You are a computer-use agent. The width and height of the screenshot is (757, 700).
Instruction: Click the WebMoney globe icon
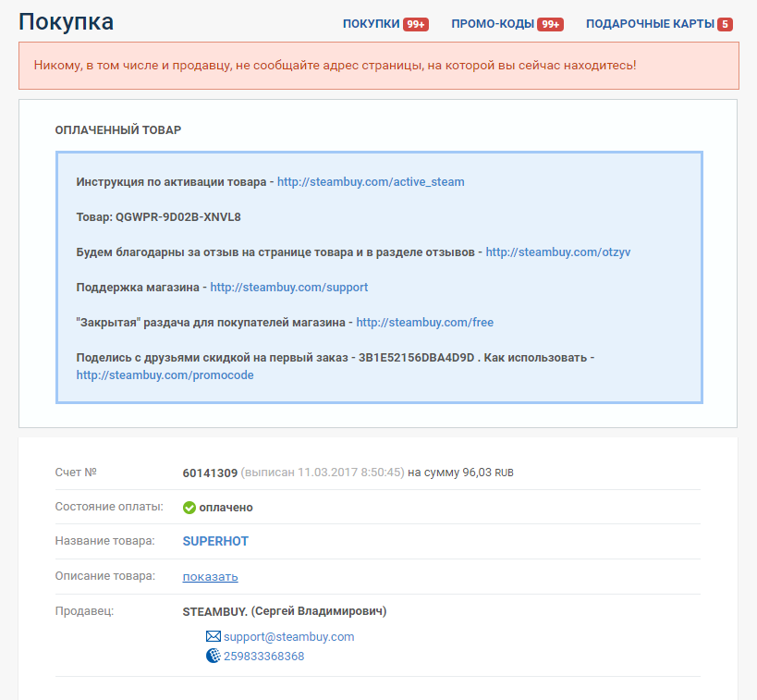[213, 656]
